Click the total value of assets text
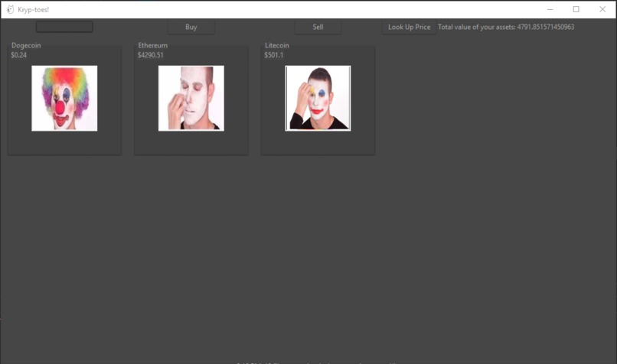 pyautogui.click(x=506, y=27)
